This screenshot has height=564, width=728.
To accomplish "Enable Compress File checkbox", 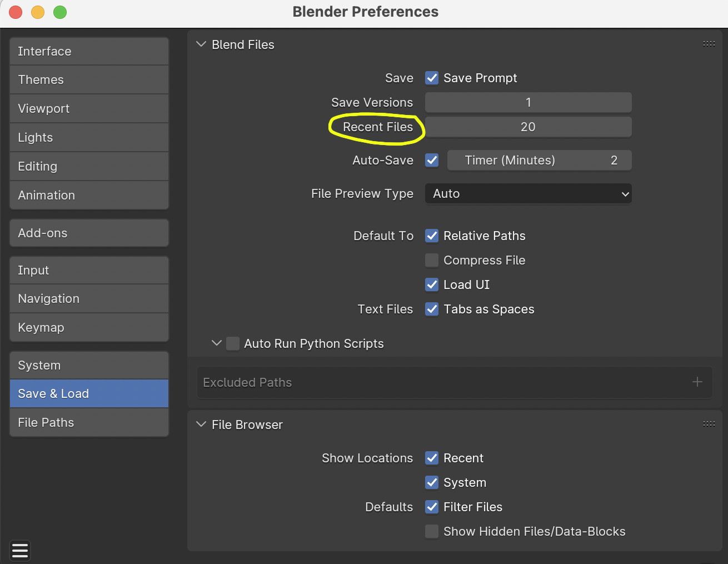I will 432,260.
